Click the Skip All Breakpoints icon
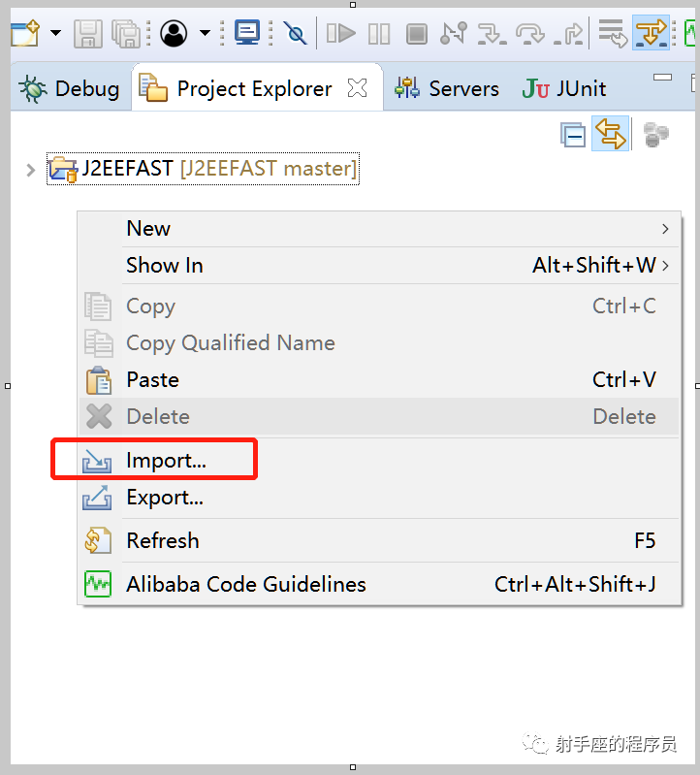700x775 pixels. [x=296, y=34]
